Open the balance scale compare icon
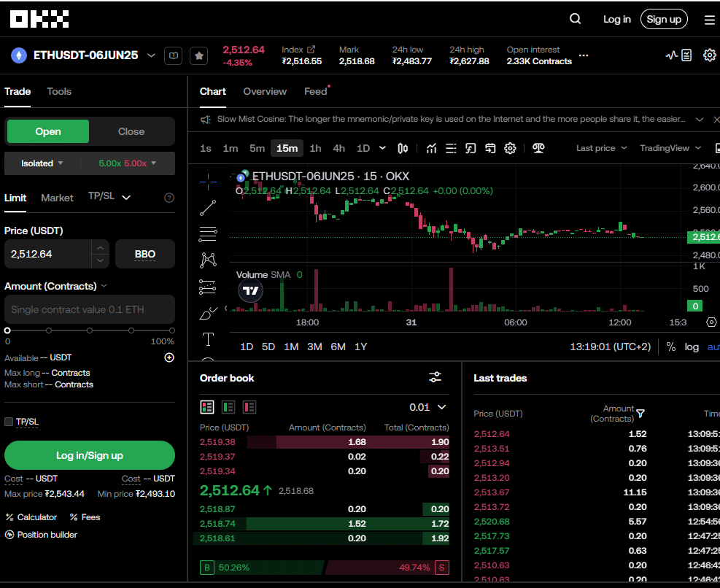The image size is (720, 588). [x=538, y=148]
